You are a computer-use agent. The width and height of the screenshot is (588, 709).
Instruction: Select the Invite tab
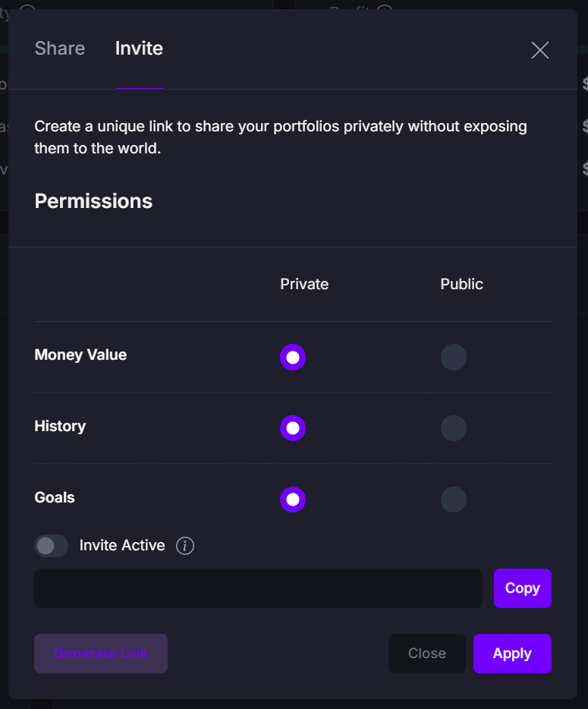coord(139,49)
